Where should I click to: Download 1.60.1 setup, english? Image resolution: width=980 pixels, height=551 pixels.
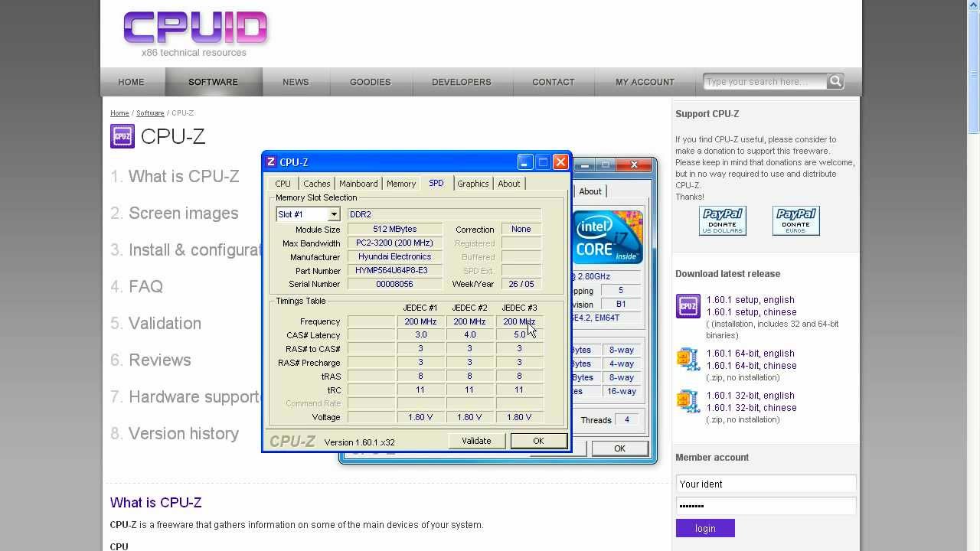pos(750,300)
